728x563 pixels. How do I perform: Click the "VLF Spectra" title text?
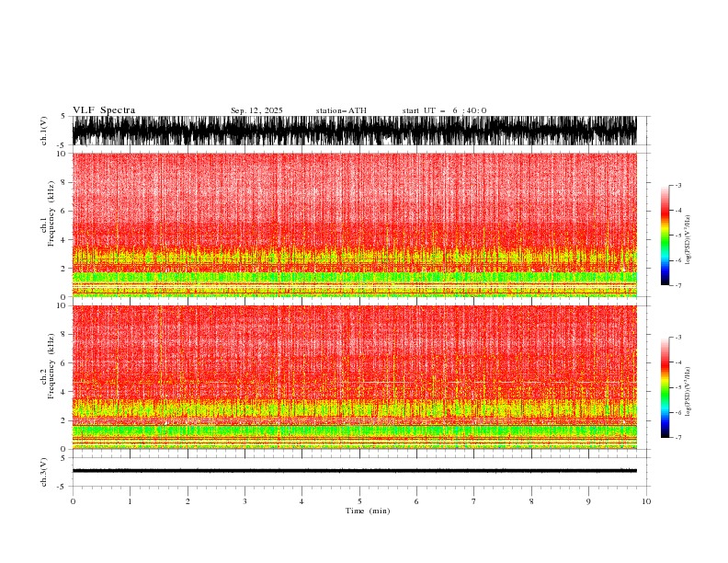[x=104, y=110]
